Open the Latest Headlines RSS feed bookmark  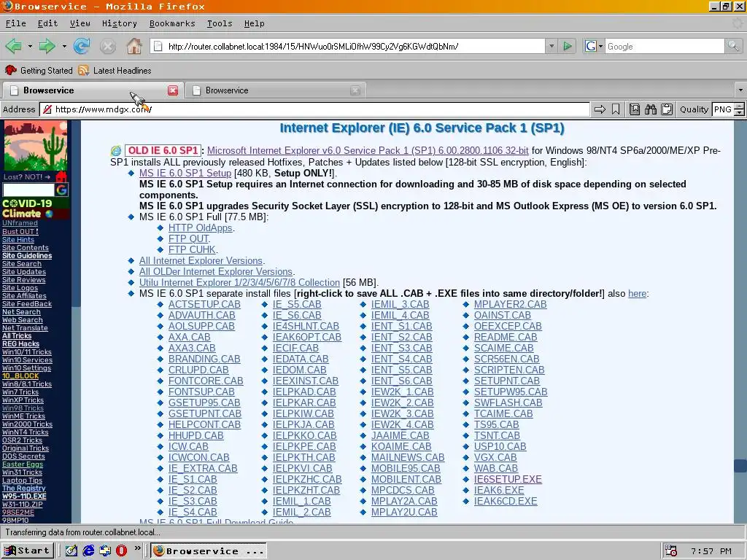[x=115, y=71]
